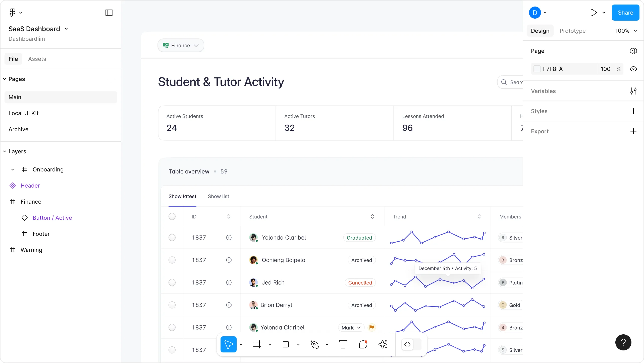Click the Share button
The width and height of the screenshot is (644, 363).
(x=625, y=13)
